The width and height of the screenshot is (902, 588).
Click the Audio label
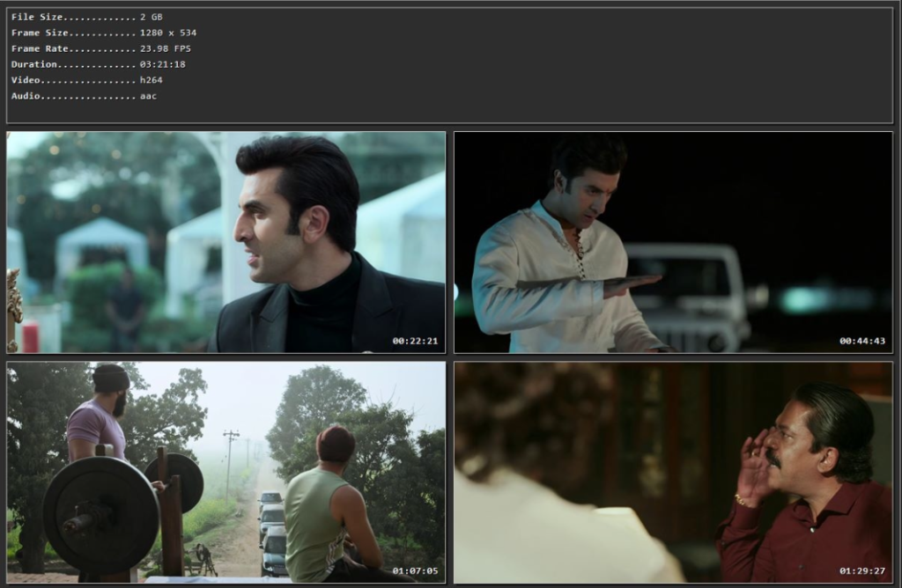[26, 96]
